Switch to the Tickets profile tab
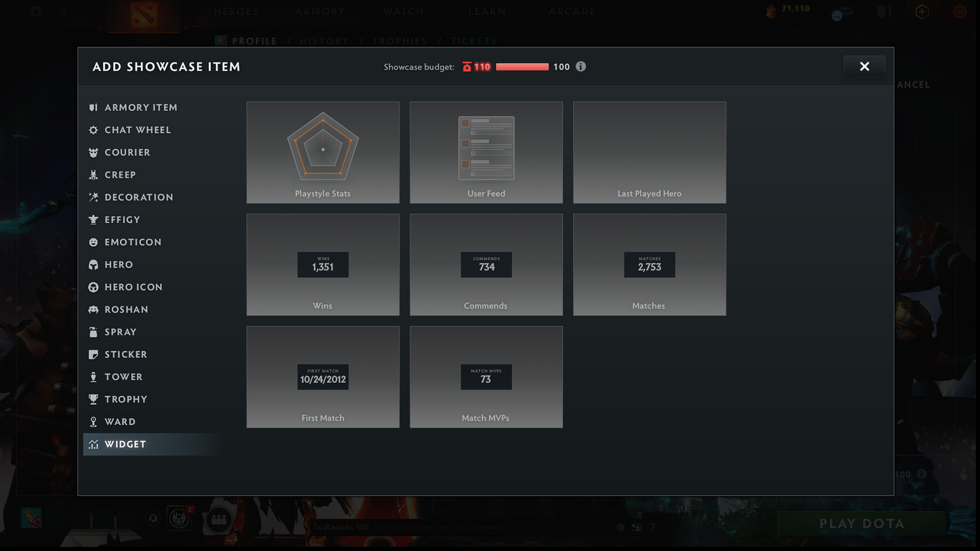The image size is (980, 551). (474, 41)
